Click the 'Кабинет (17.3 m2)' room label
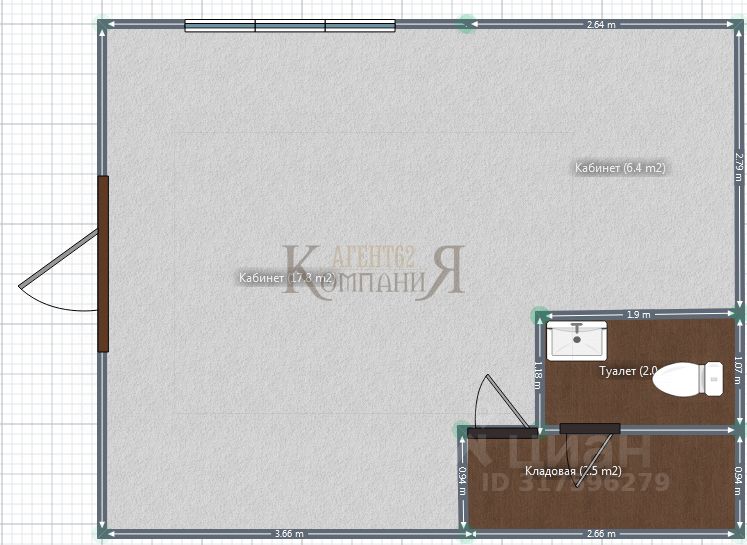The height and width of the screenshot is (545, 747). (x=286, y=278)
